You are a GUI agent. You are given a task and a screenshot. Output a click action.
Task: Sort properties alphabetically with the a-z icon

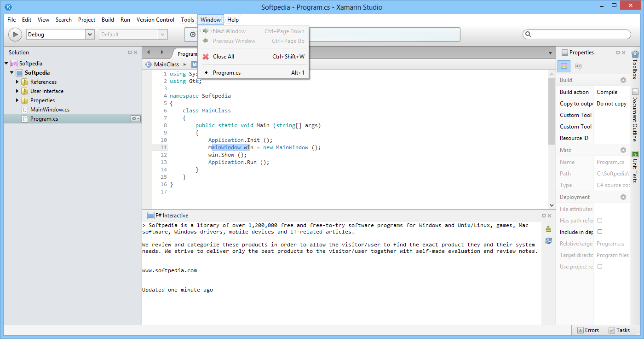pos(578,66)
